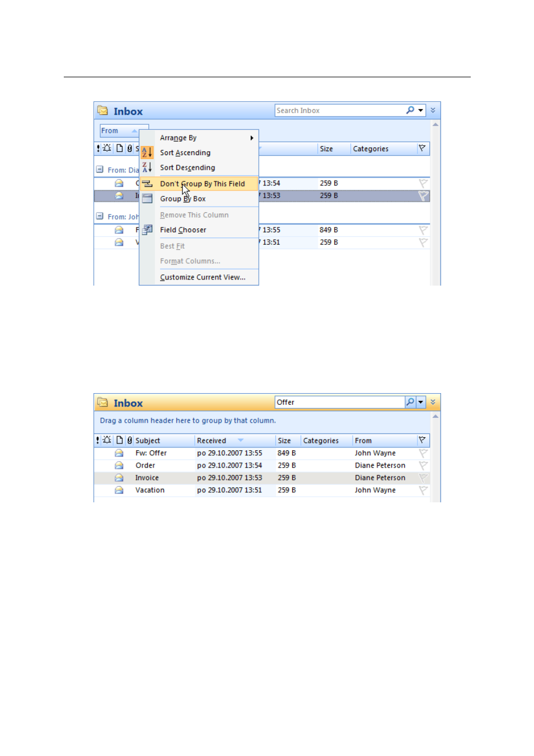The image size is (534, 756).
Task: Click the Search Inbox input field
Action: [x=340, y=110]
